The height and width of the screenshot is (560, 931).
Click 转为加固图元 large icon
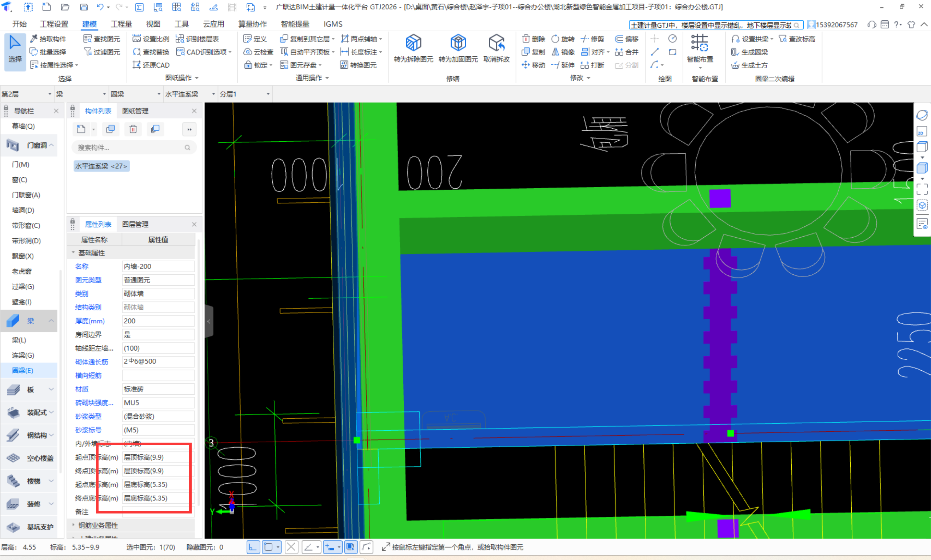pyautogui.click(x=458, y=48)
